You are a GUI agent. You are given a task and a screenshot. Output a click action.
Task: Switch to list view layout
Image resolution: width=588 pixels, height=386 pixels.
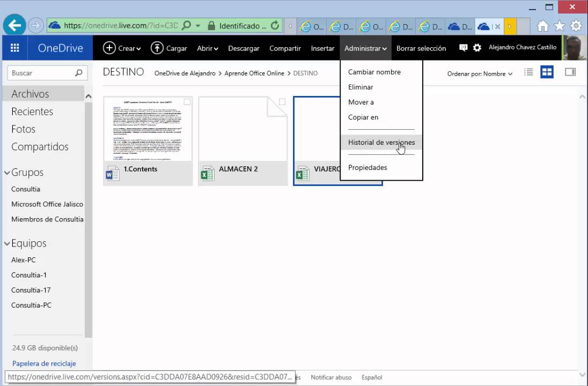click(528, 71)
